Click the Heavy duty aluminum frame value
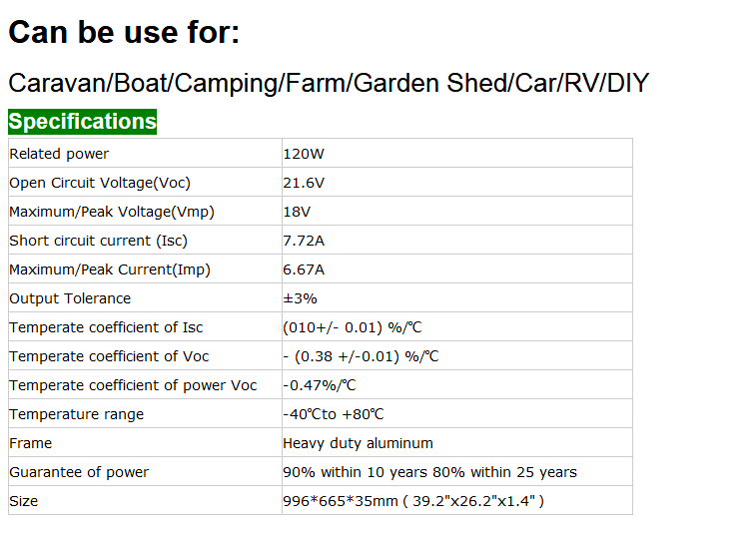 click(x=358, y=443)
